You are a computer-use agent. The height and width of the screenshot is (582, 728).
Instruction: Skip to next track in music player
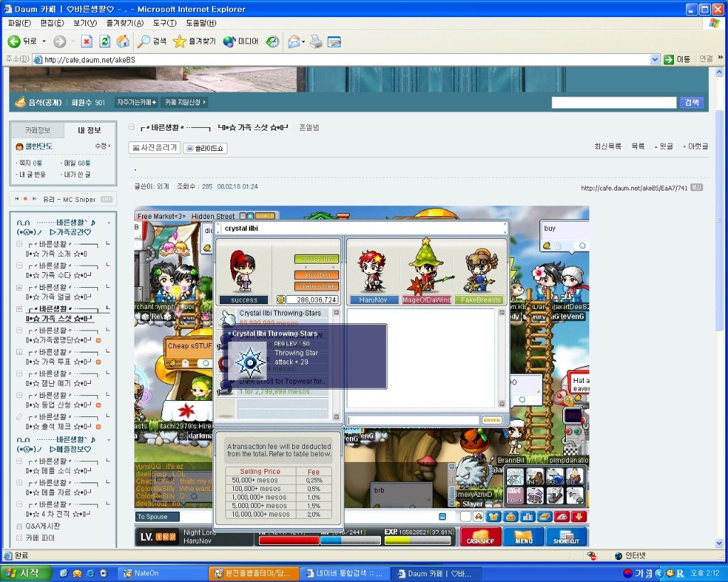click(x=34, y=199)
